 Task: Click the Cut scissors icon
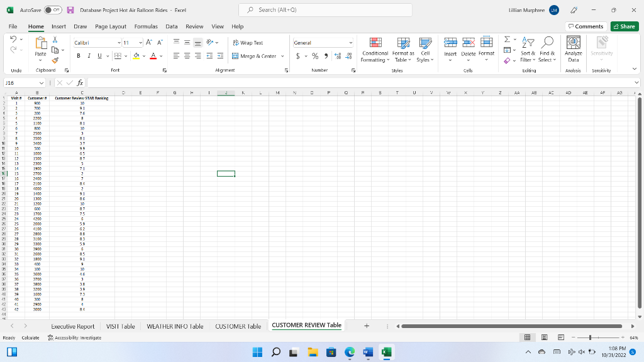tap(55, 40)
